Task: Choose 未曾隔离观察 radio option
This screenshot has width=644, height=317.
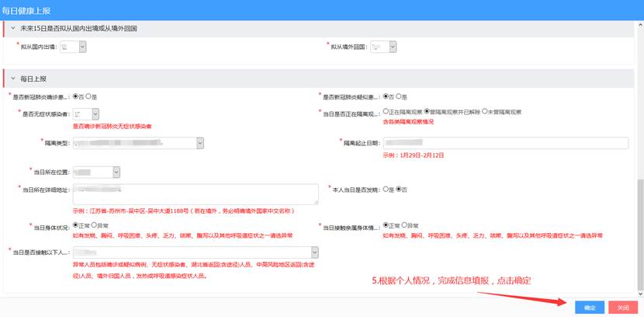Action: [x=485, y=112]
